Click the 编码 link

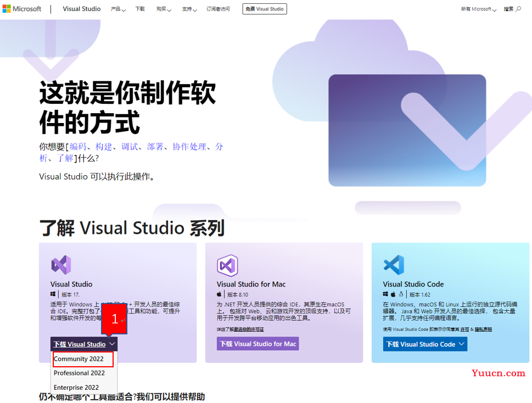(x=78, y=147)
